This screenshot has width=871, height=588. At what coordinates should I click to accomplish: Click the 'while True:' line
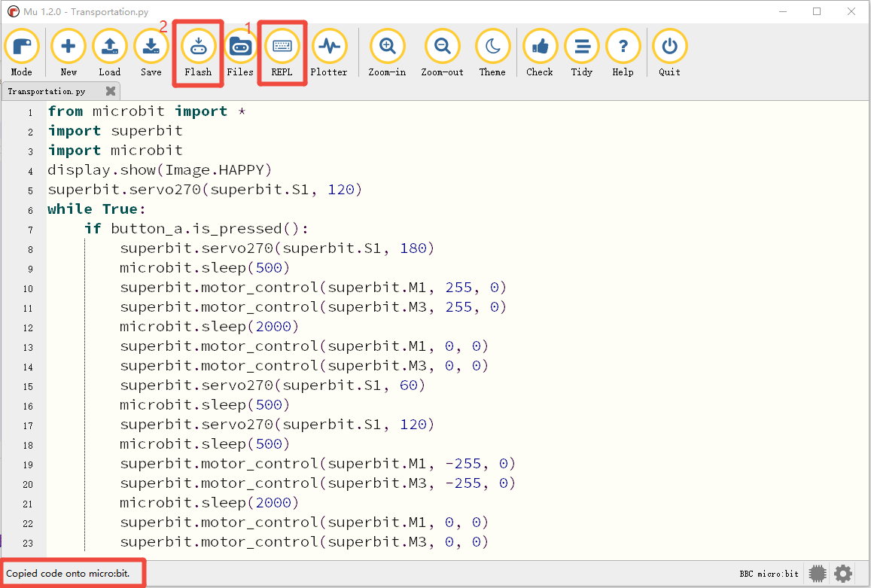tap(96, 209)
